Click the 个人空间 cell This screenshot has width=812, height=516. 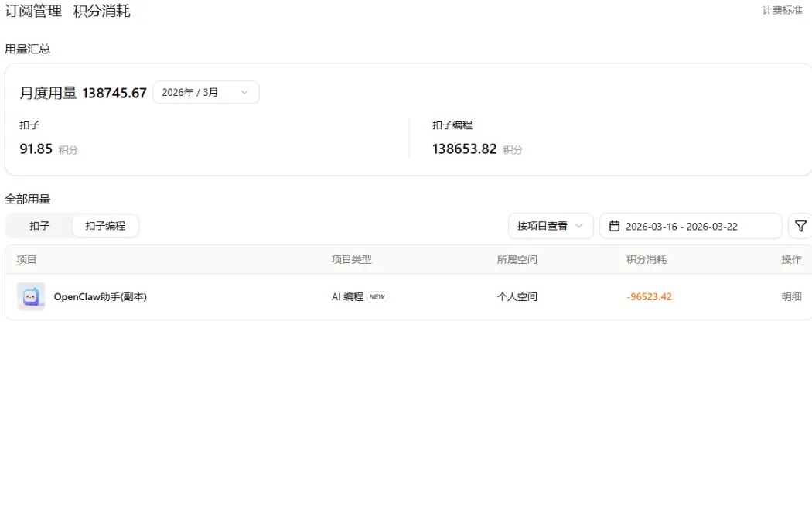(517, 296)
